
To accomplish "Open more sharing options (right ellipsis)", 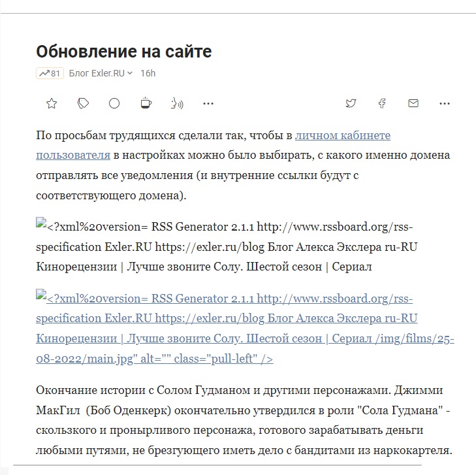I will click(x=445, y=103).
